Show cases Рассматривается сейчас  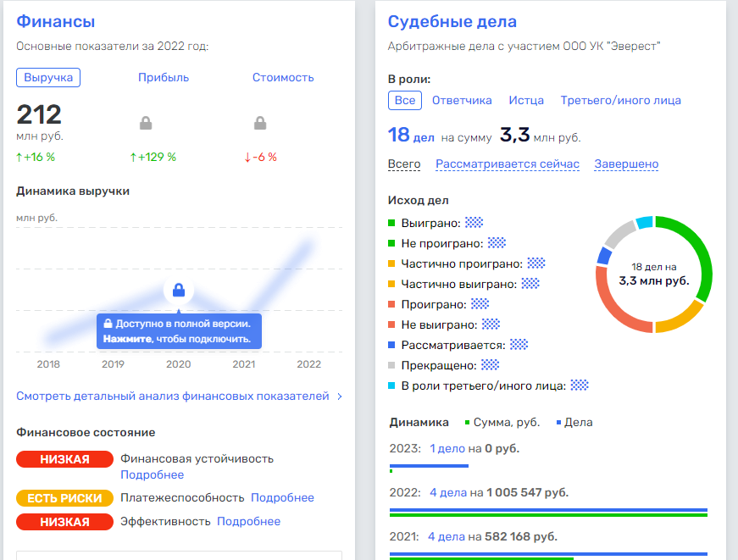coord(508,164)
